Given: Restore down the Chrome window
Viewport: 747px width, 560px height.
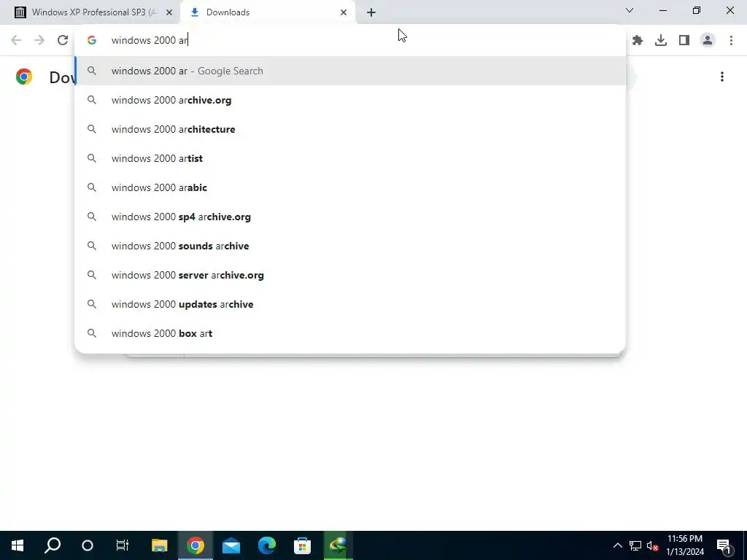Looking at the screenshot, I should pos(697,10).
